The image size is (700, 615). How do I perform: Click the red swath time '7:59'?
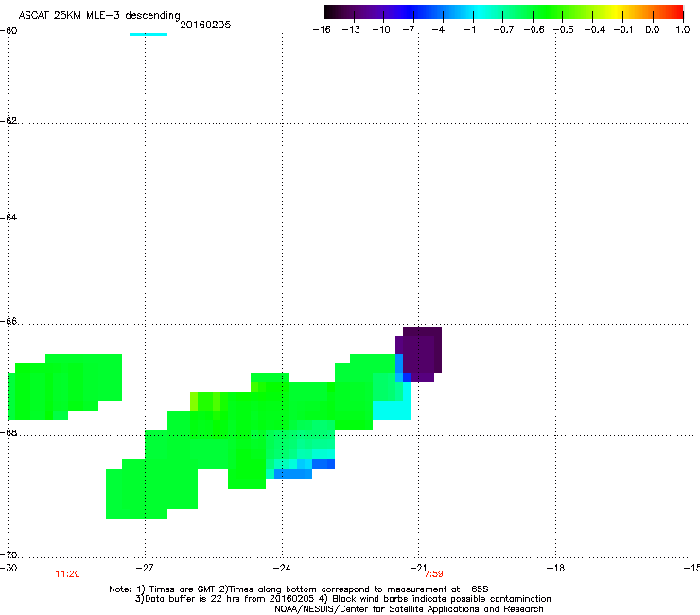434,574
